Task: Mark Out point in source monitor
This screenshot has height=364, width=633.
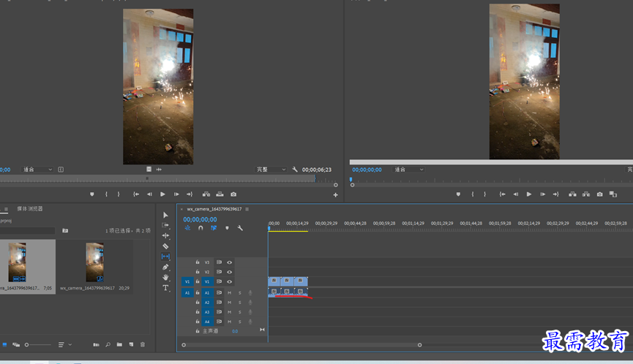Action: coord(119,194)
